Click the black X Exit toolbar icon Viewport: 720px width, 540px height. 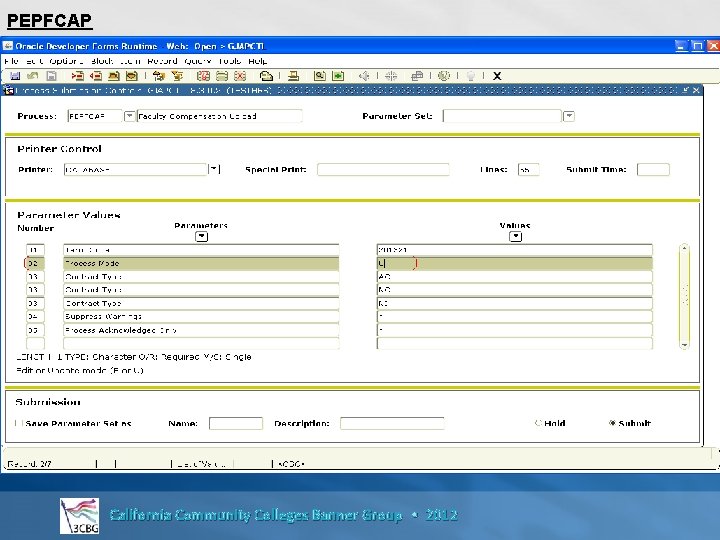pyautogui.click(x=497, y=76)
